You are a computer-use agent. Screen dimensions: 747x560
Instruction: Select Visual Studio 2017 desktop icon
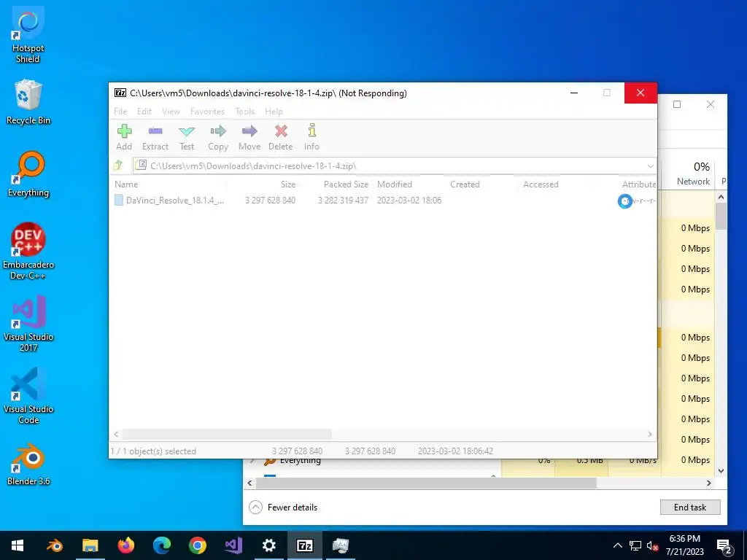tap(28, 323)
